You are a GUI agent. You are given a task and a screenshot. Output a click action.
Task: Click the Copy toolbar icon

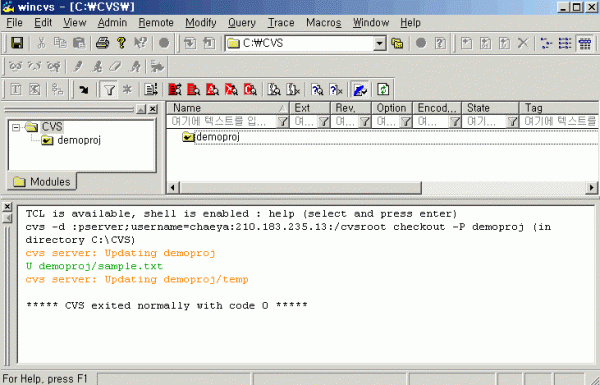[60, 43]
